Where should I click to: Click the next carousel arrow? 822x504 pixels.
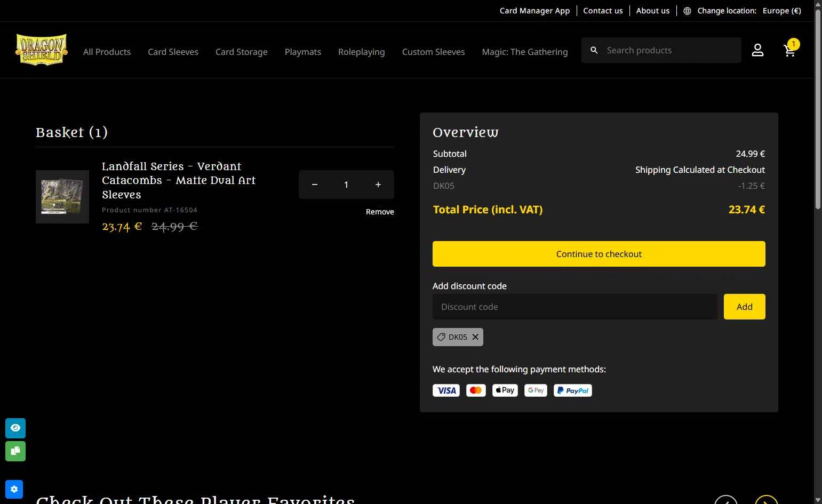click(767, 500)
